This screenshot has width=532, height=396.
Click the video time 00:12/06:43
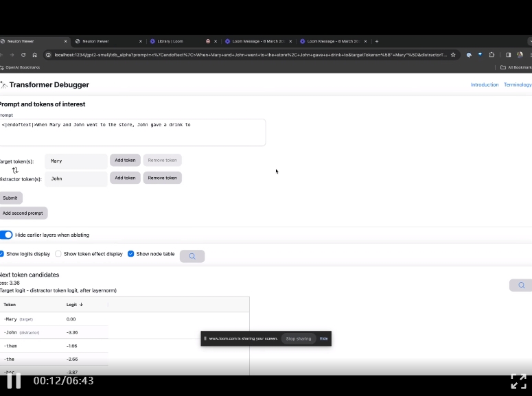coord(63,381)
